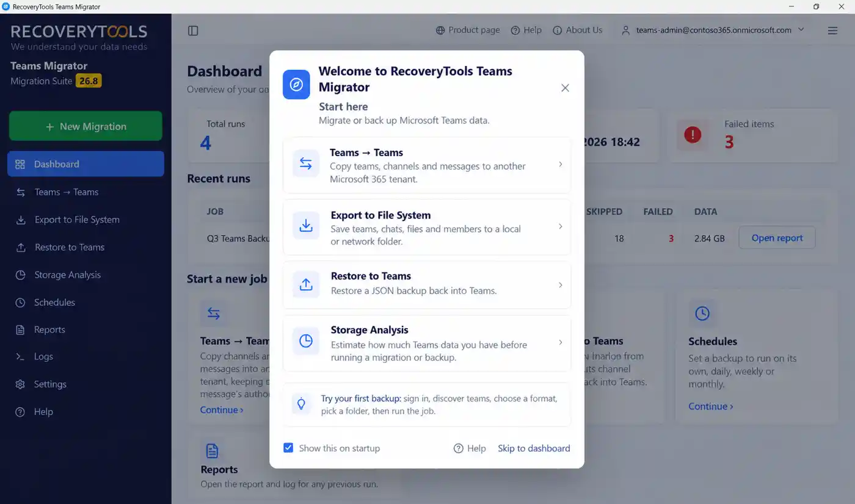The width and height of the screenshot is (855, 504).
Task: Expand the teams-admin account dropdown arrow
Action: (x=801, y=30)
